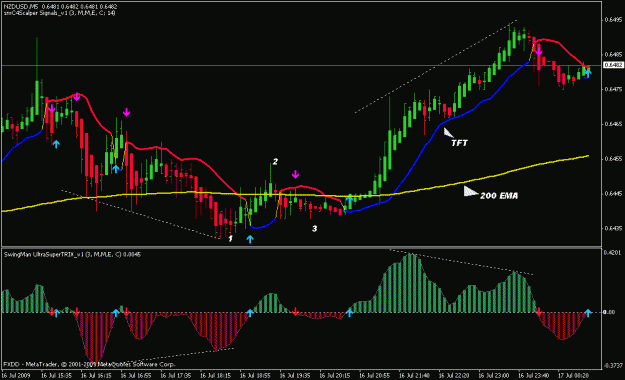625x380 pixels.
Task: Select the smC4Scalper Signals_v1 indicator label
Action: 60,13
